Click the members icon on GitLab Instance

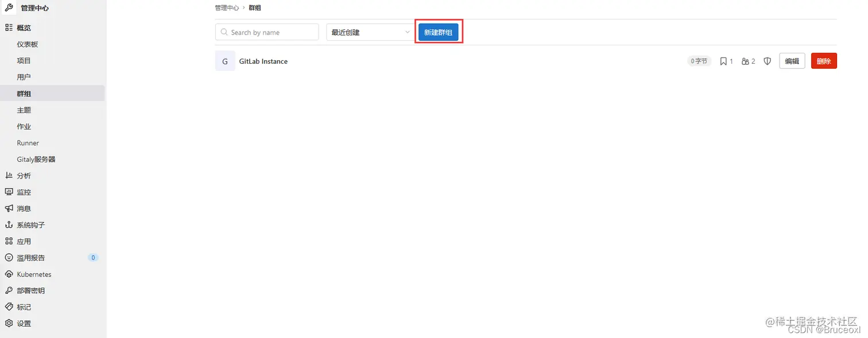pos(745,61)
